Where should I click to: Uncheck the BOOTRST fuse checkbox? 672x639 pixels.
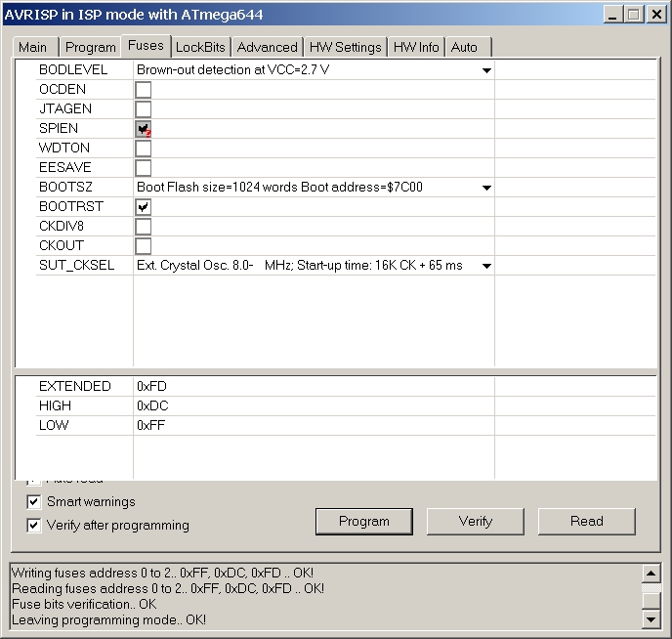(x=144, y=207)
